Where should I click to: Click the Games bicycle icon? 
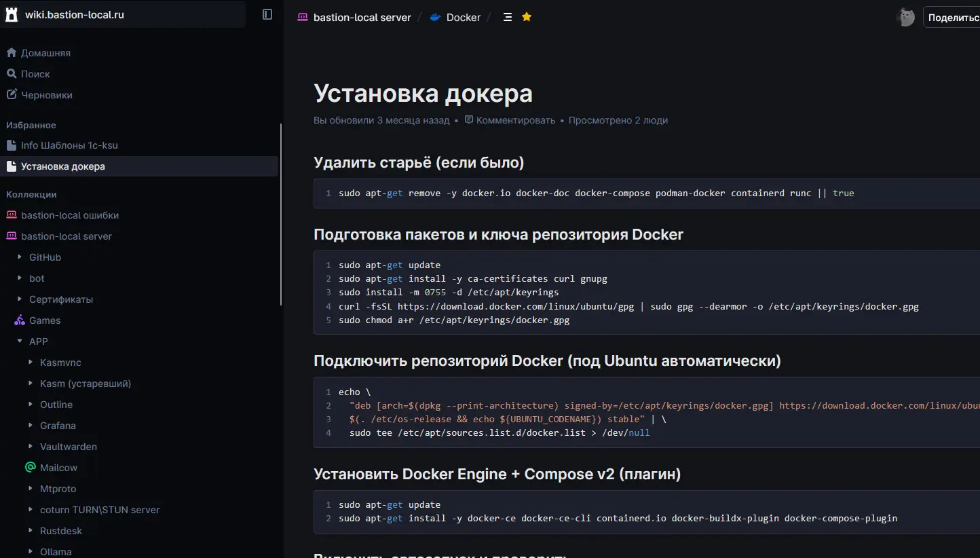(x=20, y=320)
